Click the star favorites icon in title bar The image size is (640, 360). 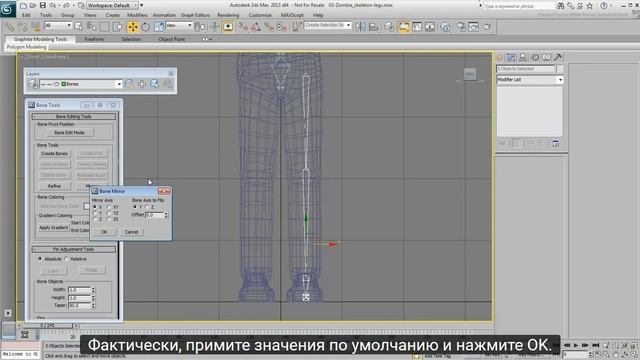590,6
